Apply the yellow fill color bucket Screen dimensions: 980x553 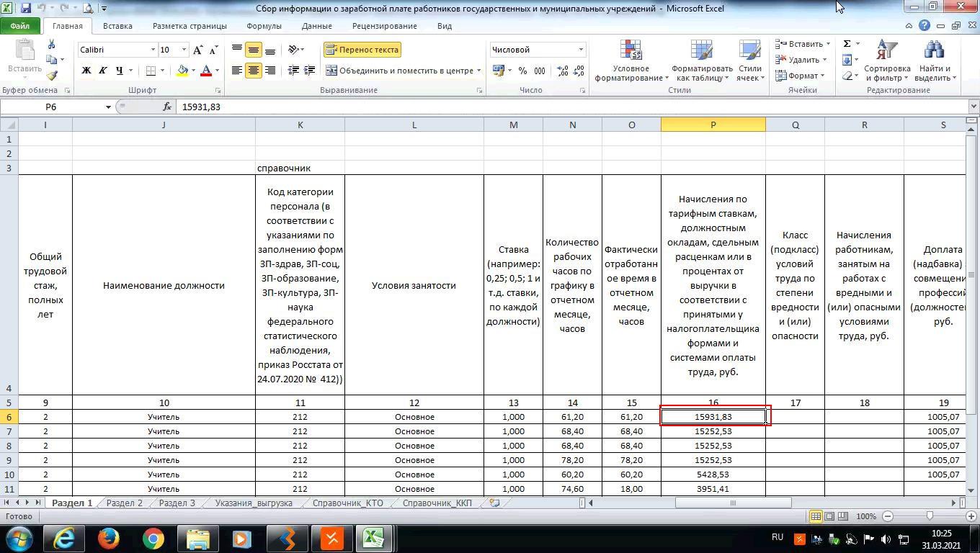pos(182,71)
